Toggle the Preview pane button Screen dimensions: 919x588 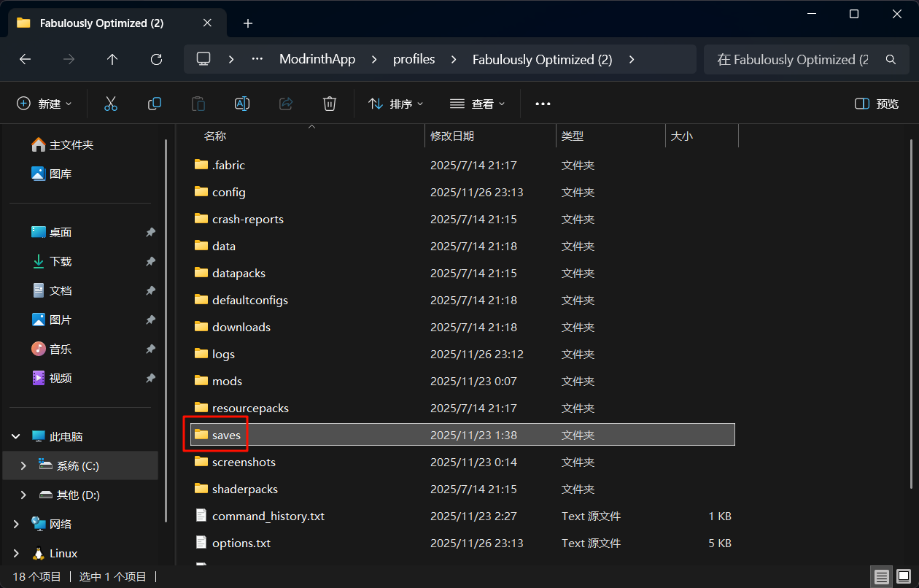tap(877, 104)
